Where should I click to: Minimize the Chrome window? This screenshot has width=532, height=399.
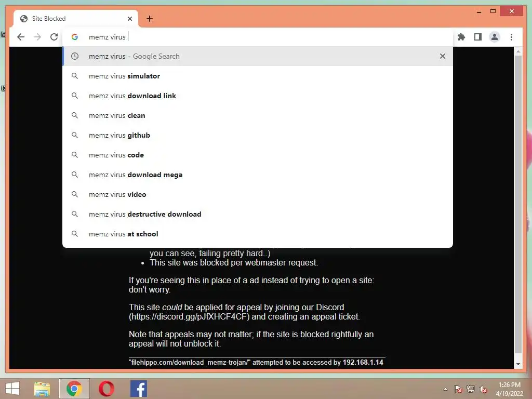478,11
